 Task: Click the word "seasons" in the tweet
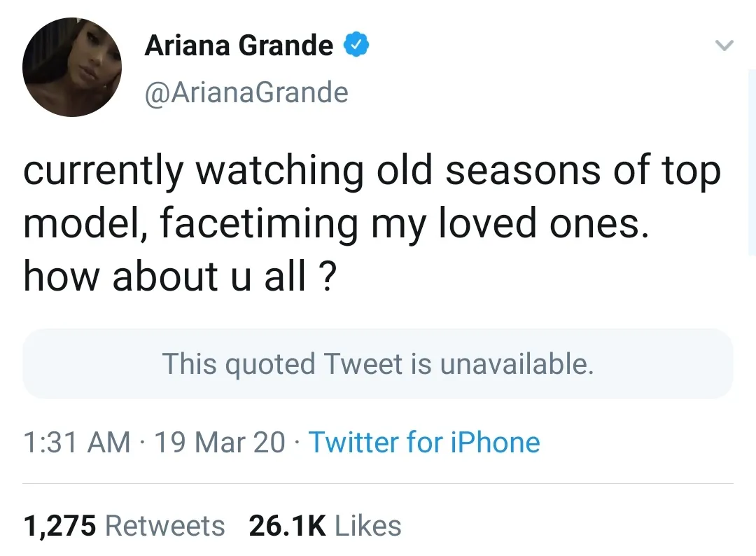coord(523,172)
